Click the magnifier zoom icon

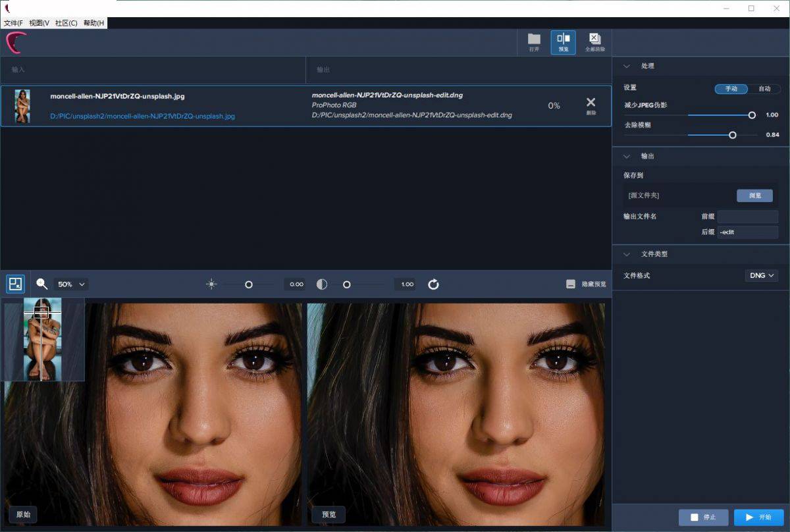[42, 284]
